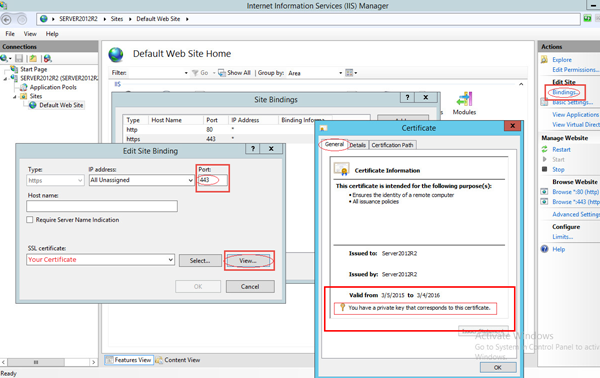
Task: Click the green refresh icon near address bar
Action: [587, 19]
